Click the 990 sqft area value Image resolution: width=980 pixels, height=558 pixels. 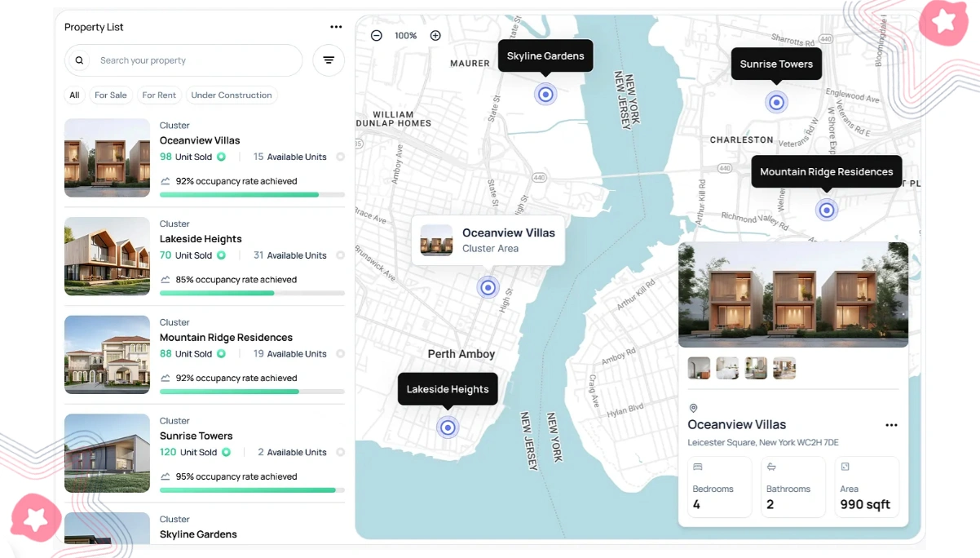pyautogui.click(x=865, y=505)
